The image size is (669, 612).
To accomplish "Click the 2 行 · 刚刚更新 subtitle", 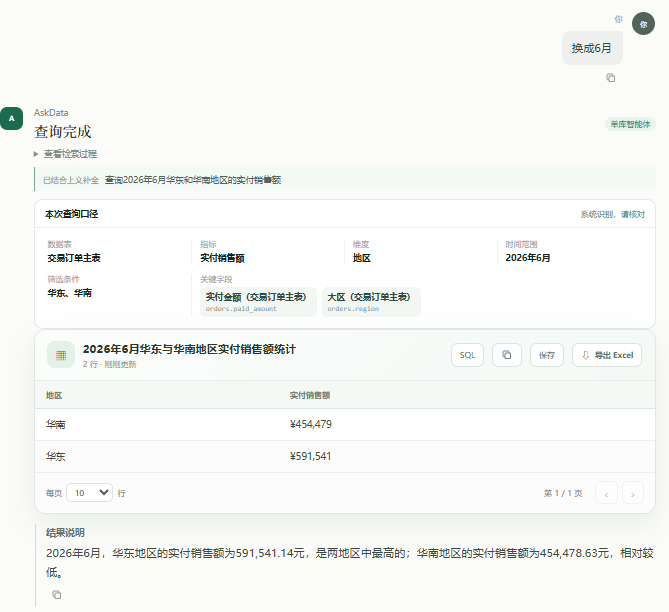I will click(110, 364).
